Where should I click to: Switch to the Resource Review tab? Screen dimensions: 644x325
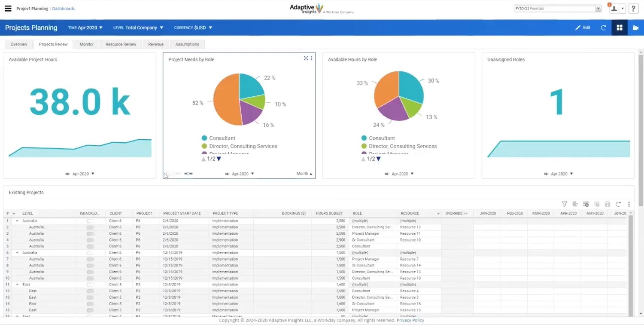(121, 44)
